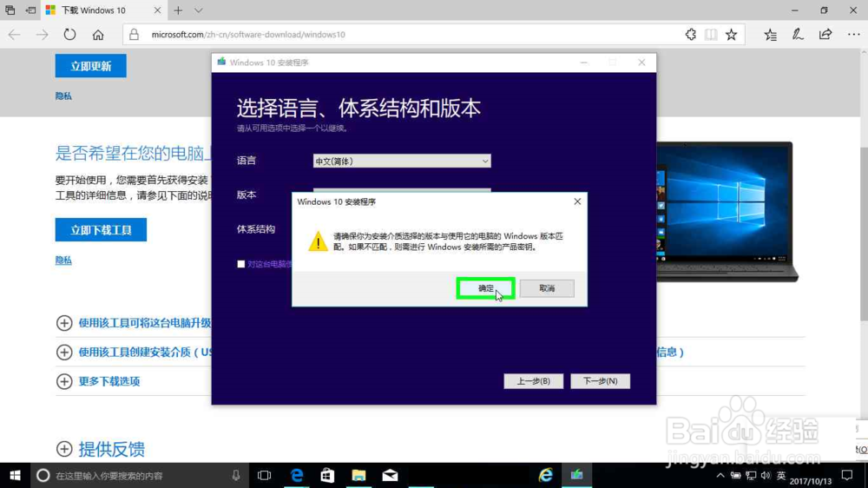
Task: Open the Favorites hub icon
Action: 770,35
